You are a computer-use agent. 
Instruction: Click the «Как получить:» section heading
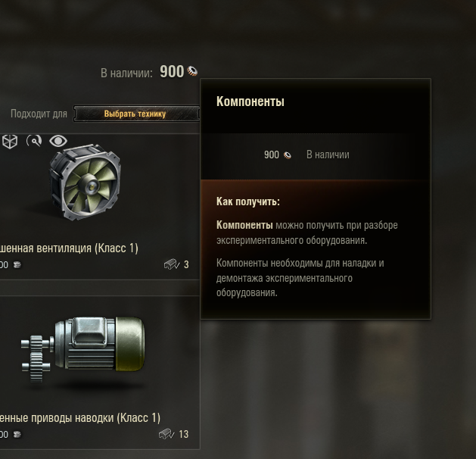(x=248, y=201)
